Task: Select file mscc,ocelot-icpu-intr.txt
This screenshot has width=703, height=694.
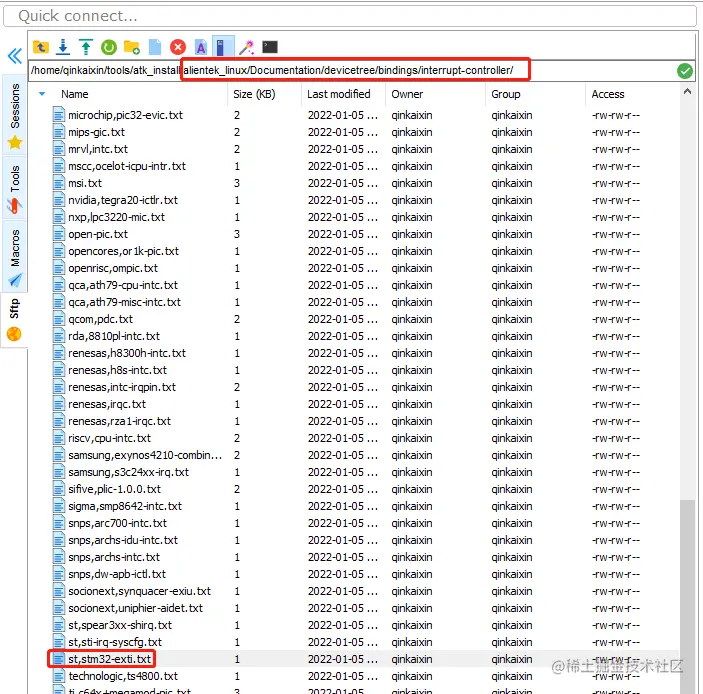Action: (127, 166)
